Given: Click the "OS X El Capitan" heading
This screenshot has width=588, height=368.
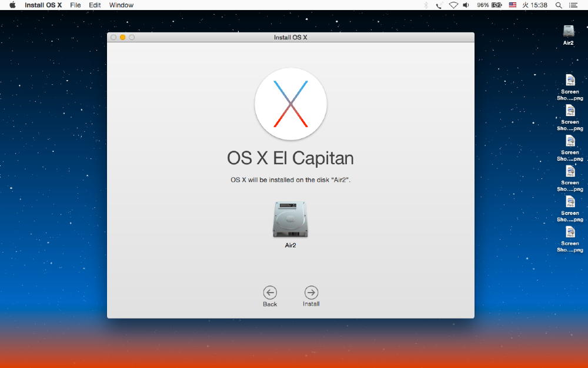Looking at the screenshot, I should (x=290, y=158).
